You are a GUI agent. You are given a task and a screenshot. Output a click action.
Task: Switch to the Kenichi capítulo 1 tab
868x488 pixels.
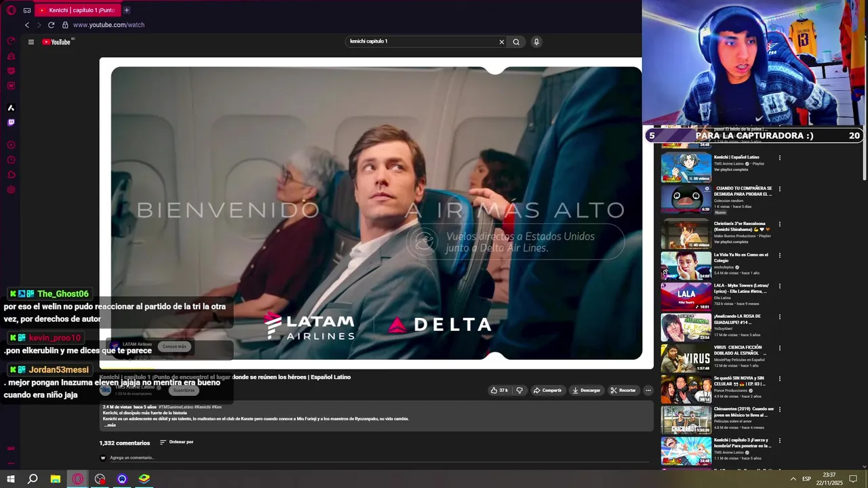click(x=77, y=10)
